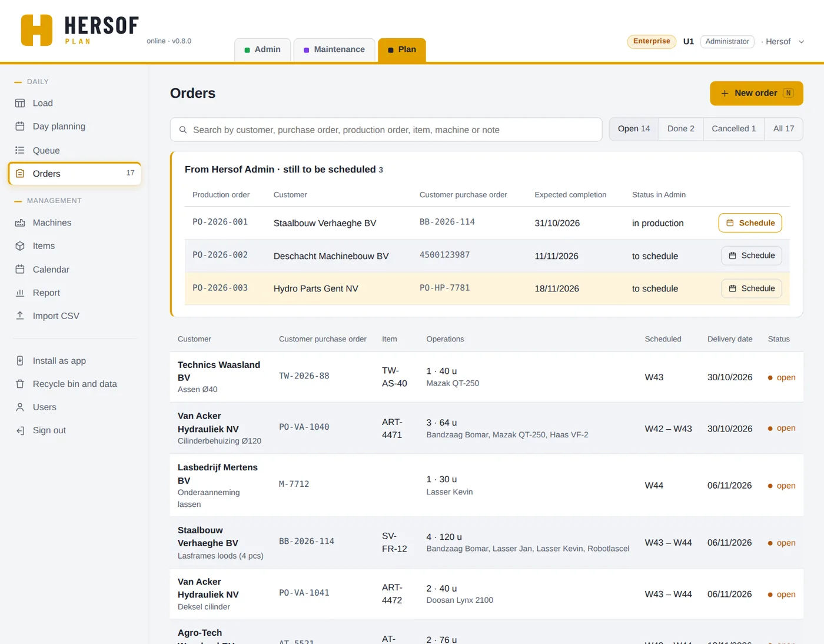The image size is (824, 644).
Task: Schedule Hydro Parts Gent NV order
Action: pos(752,288)
